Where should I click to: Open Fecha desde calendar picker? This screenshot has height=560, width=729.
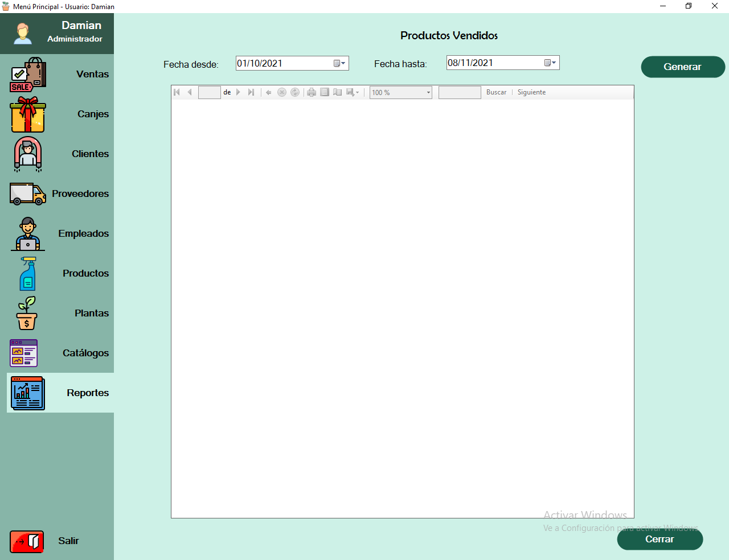pyautogui.click(x=339, y=63)
